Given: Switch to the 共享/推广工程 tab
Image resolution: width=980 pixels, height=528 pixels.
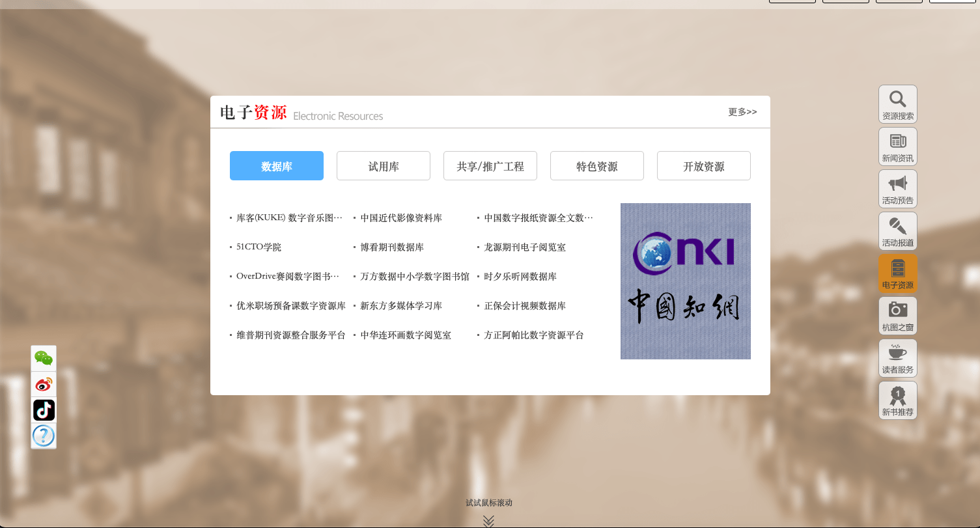Looking at the screenshot, I should 490,166.
